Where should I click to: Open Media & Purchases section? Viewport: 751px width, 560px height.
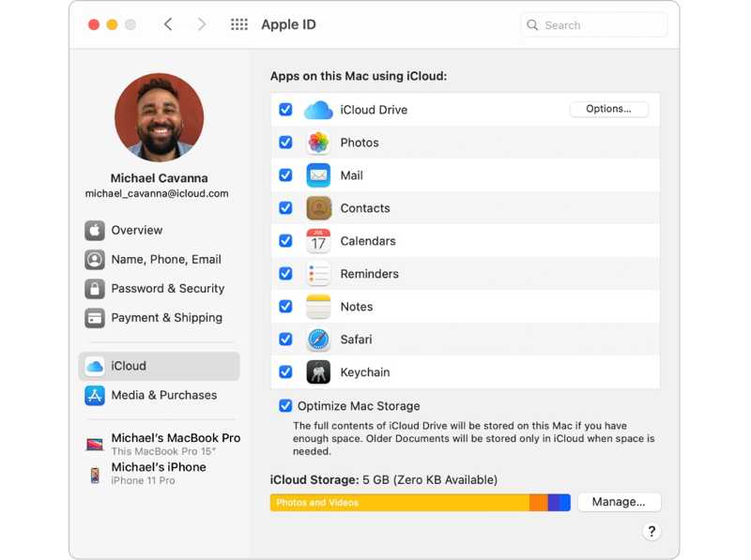click(x=159, y=395)
